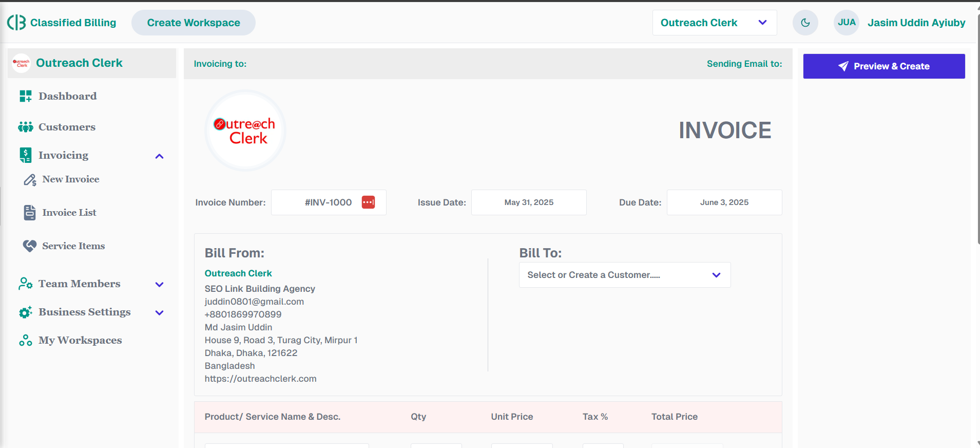The height and width of the screenshot is (448, 980).
Task: Open the Select or Create a Customer dropdown
Action: (624, 275)
